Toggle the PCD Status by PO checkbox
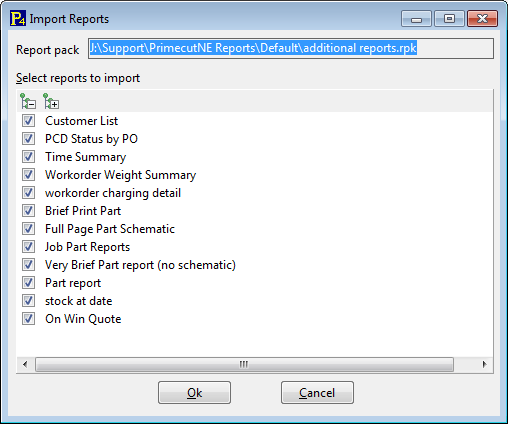Screen dimensions: 508x424 coord(28,139)
